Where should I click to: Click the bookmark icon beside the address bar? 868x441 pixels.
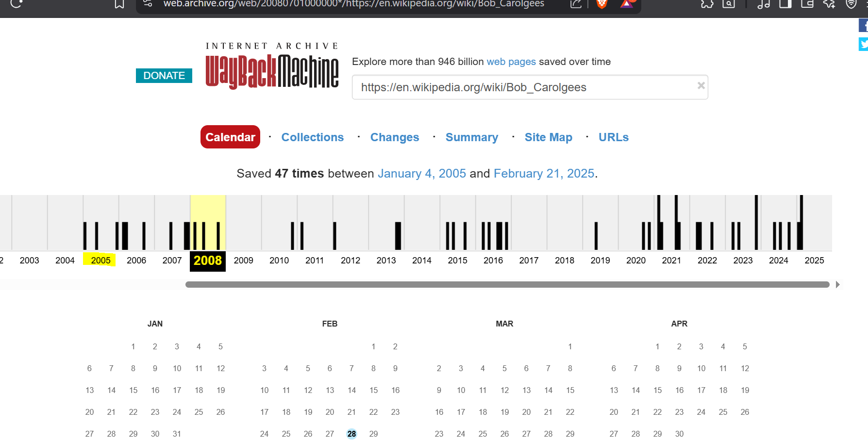(119, 4)
